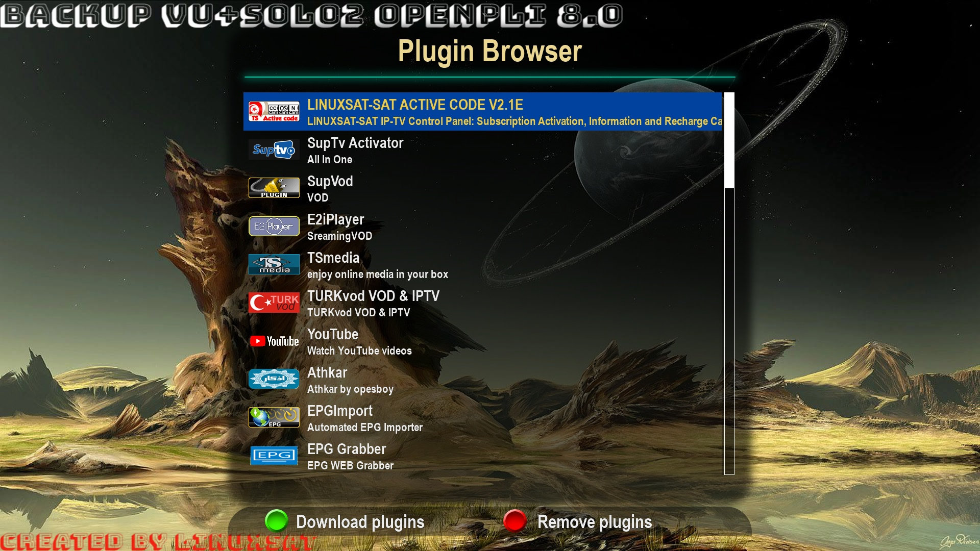Click the red Remove plugins button
This screenshot has height=551, width=980.
pos(514,521)
